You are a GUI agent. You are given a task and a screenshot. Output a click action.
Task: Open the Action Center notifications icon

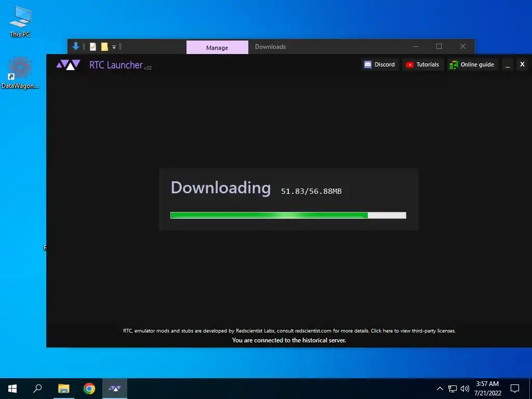[515, 389]
